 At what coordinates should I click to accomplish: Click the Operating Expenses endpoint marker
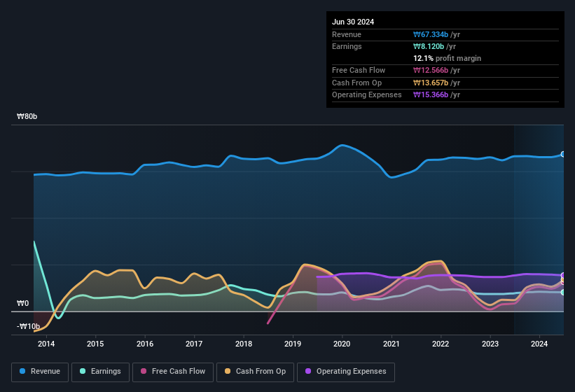pos(563,276)
